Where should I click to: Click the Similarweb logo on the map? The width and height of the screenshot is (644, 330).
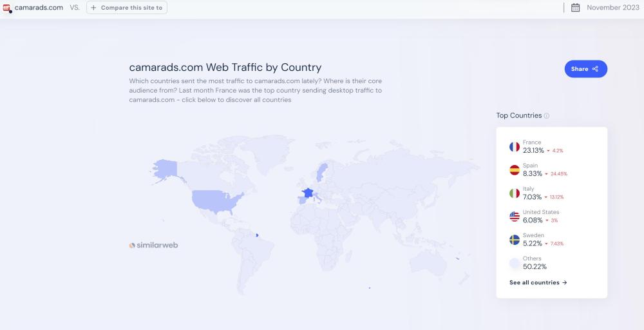click(153, 245)
